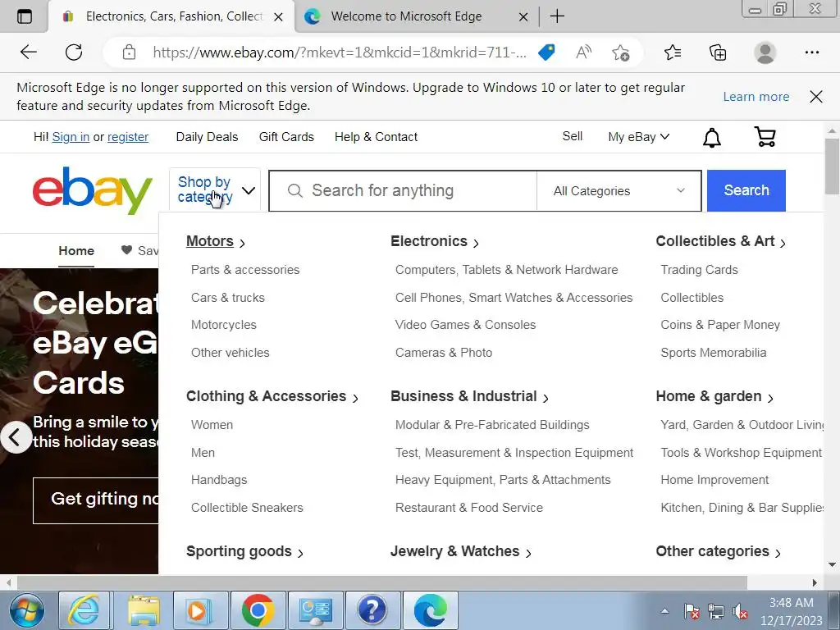Dismiss the Edge unsupported notice
This screenshot has width=840, height=630.
(x=816, y=97)
